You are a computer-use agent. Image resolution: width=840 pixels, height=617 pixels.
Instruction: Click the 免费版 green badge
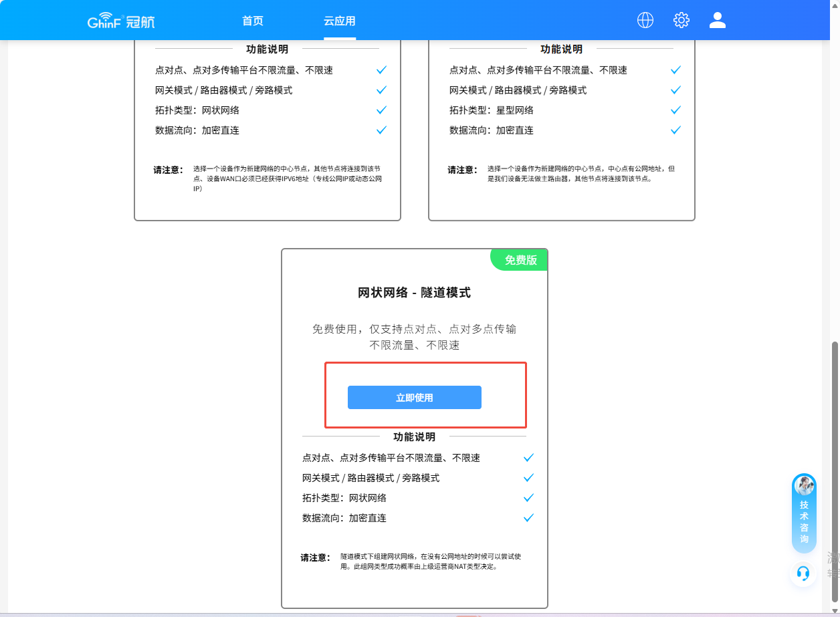[520, 260]
